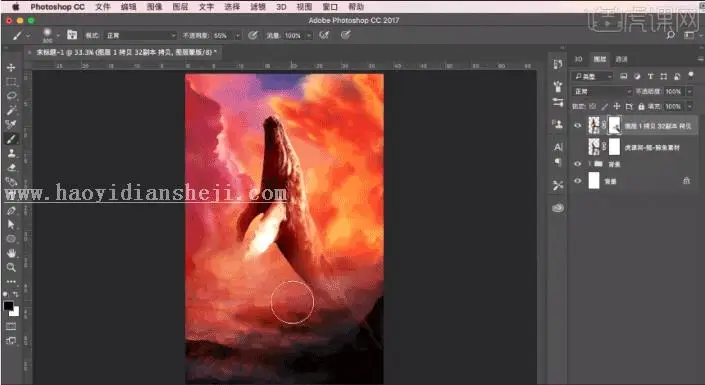Open the Edit Toolbar three-dots icon
Screen dimensions: 705x385
point(11,282)
